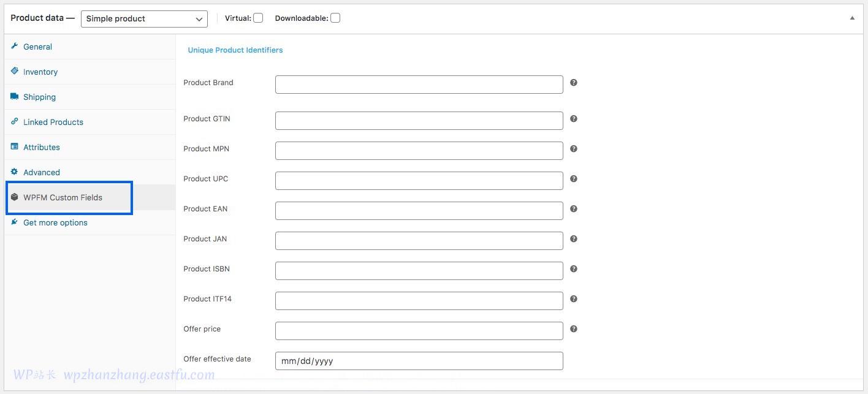Focus the Product Brand input field
This screenshot has width=868, height=394.
pos(419,85)
